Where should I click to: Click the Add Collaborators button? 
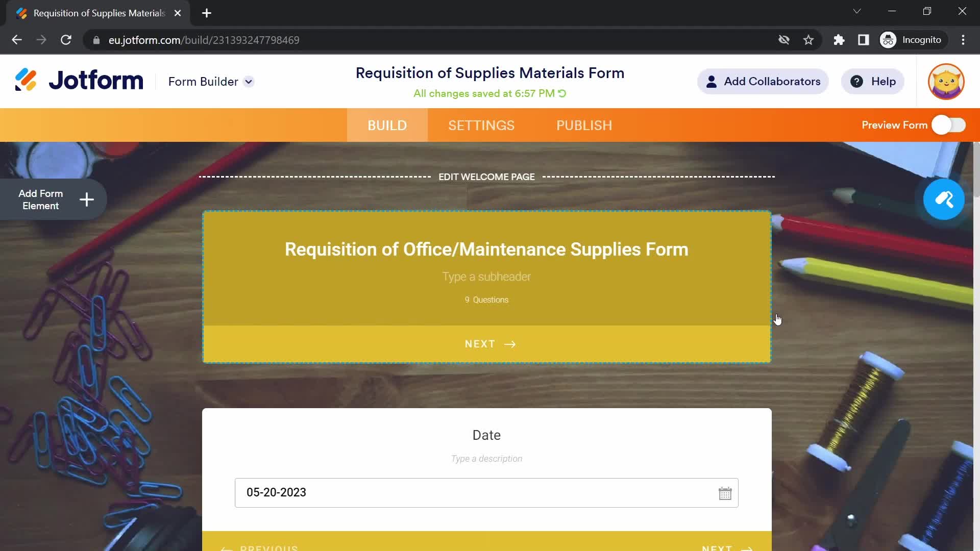click(763, 82)
